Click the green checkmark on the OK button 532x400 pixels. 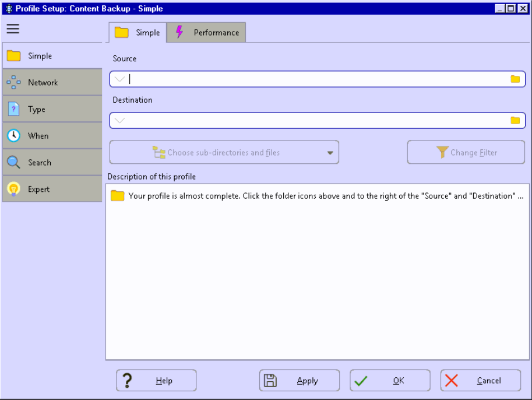pyautogui.click(x=362, y=380)
